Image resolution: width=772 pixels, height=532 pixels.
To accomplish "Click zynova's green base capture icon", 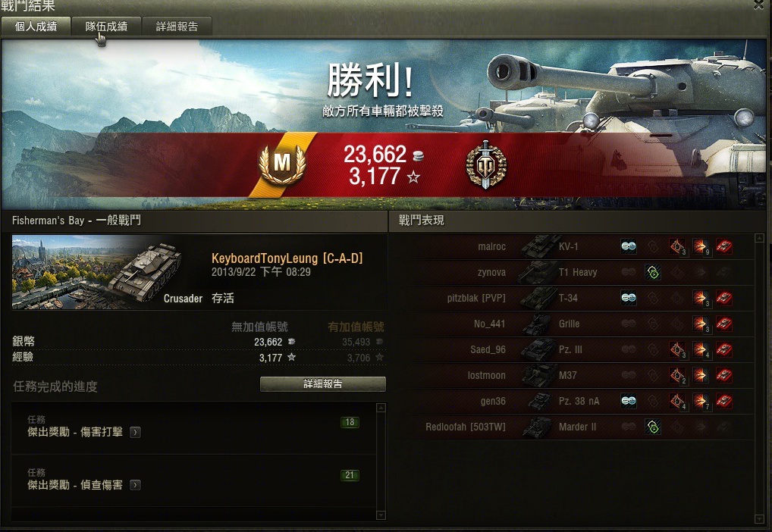I will click(x=653, y=272).
